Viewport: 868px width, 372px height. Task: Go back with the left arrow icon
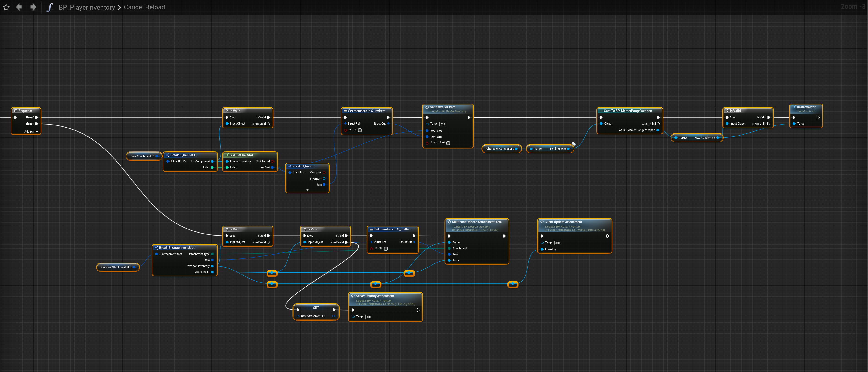coord(19,7)
